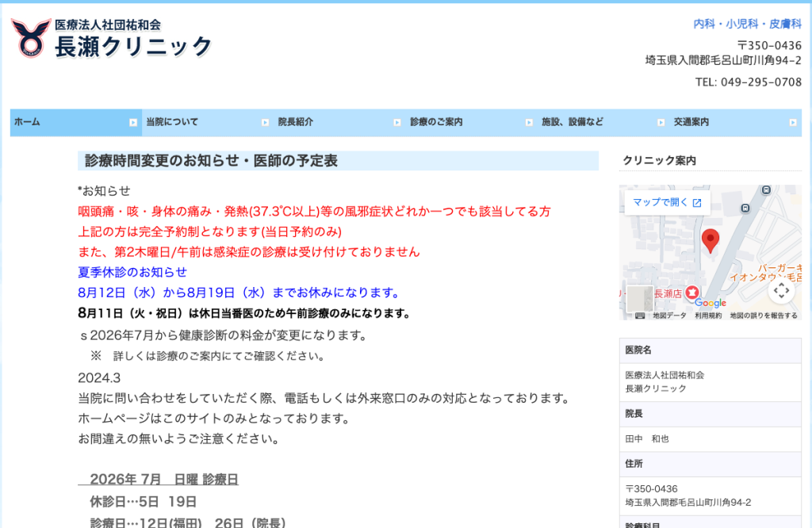This screenshot has height=528, width=812.
Task: Click the 長瀬クリニック winged logo emblem
Action: (x=31, y=38)
